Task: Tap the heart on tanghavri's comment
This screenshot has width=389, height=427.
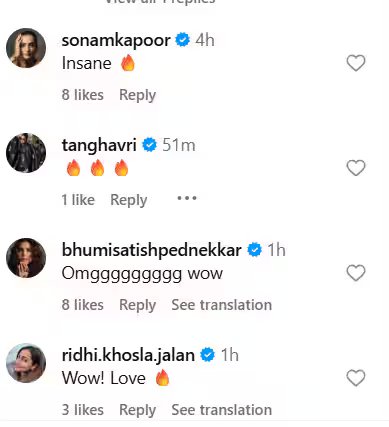Action: 356,168
